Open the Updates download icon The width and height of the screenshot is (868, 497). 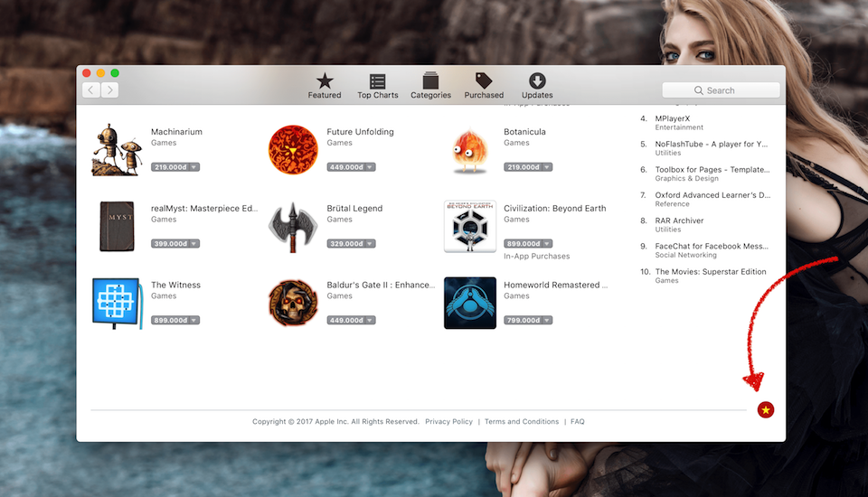pos(537,80)
